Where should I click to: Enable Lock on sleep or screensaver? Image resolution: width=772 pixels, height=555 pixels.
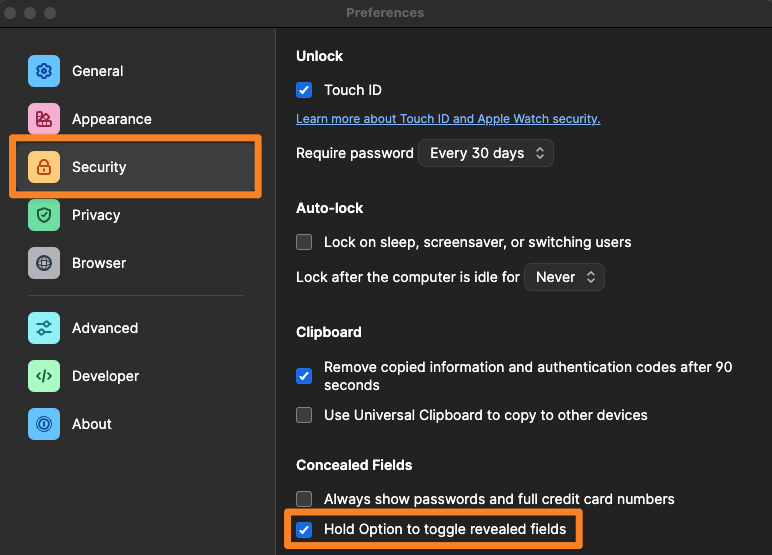(305, 242)
